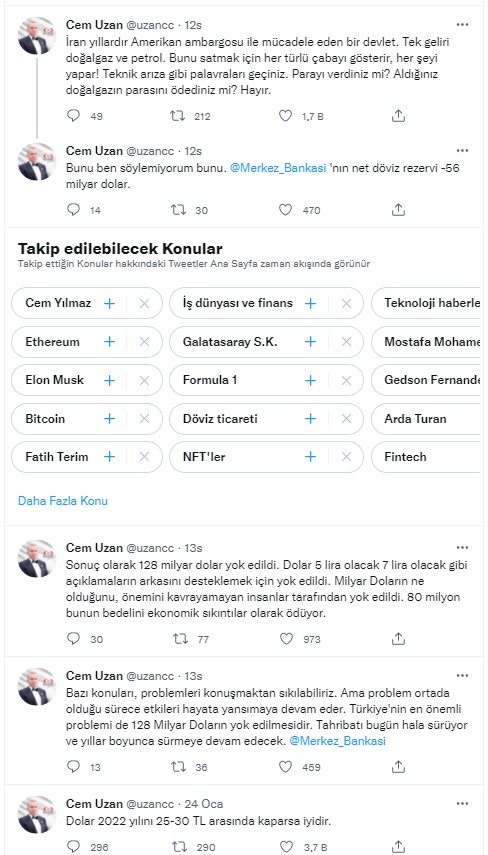488x855 pixels.
Task: Open the @Merkez_Bankasi mention in second tweet
Action: coord(276,168)
